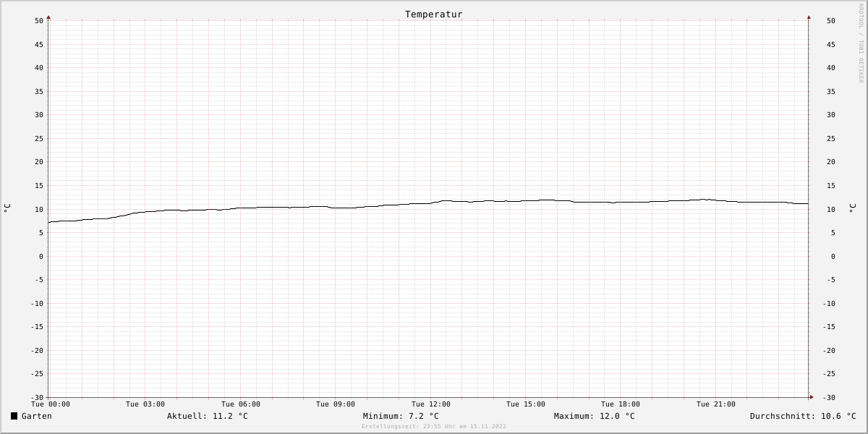Click the 0 label on the left axis
Image resolution: width=868 pixels, height=434 pixels.
(41, 257)
